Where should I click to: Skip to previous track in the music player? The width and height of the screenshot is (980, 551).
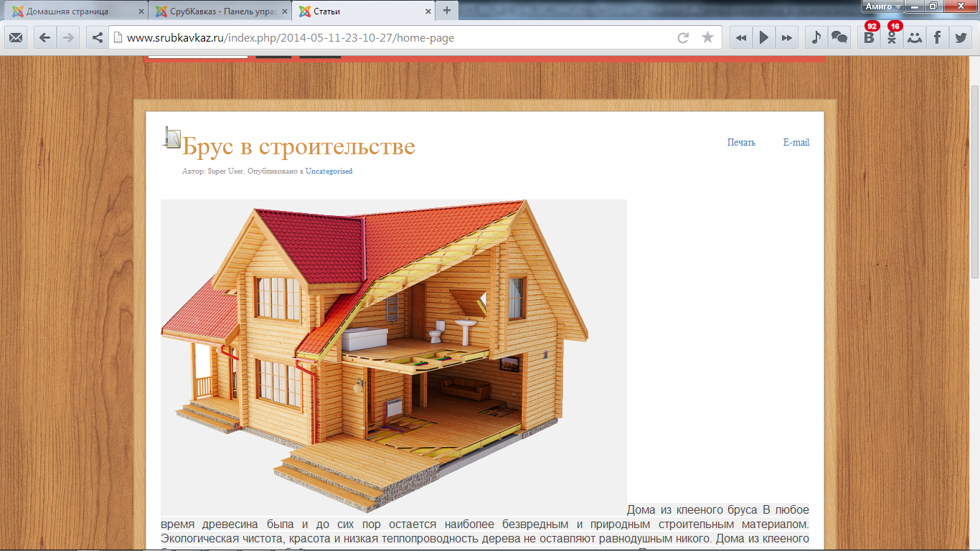pyautogui.click(x=741, y=38)
